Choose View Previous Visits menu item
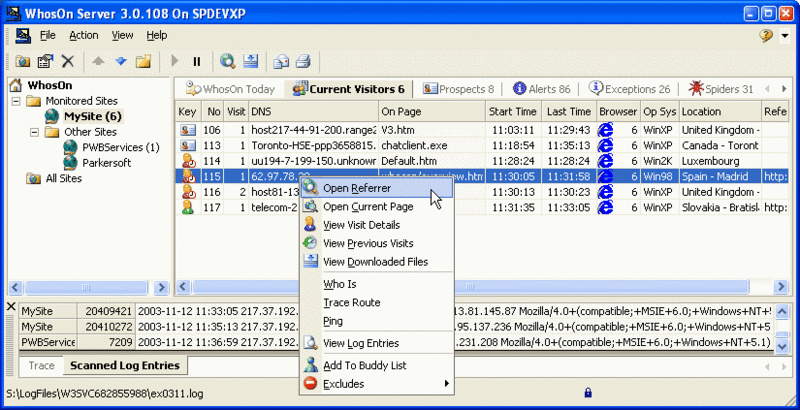 point(377,243)
